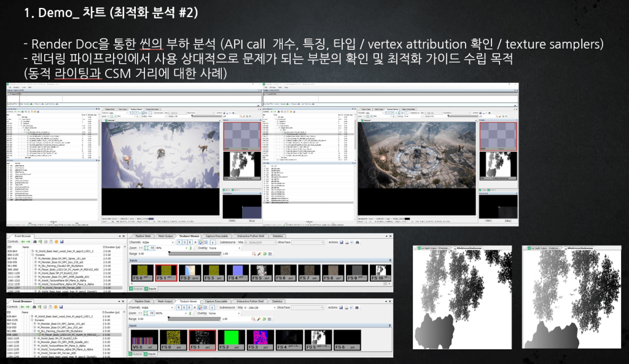The height and width of the screenshot is (364, 629).
Task: Toggle the R channel in upper Texture Viewer
Action: click(179, 242)
